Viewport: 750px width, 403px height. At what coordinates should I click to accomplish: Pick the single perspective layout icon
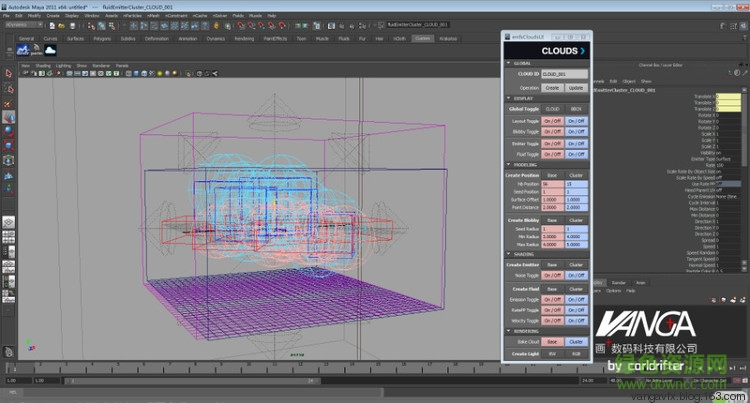(x=8, y=222)
